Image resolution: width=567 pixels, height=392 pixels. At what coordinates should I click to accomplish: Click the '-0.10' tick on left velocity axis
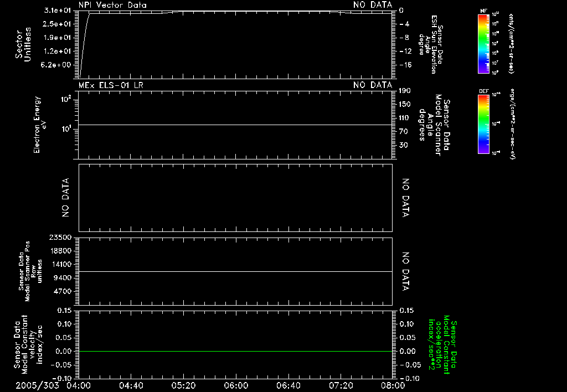(61, 378)
